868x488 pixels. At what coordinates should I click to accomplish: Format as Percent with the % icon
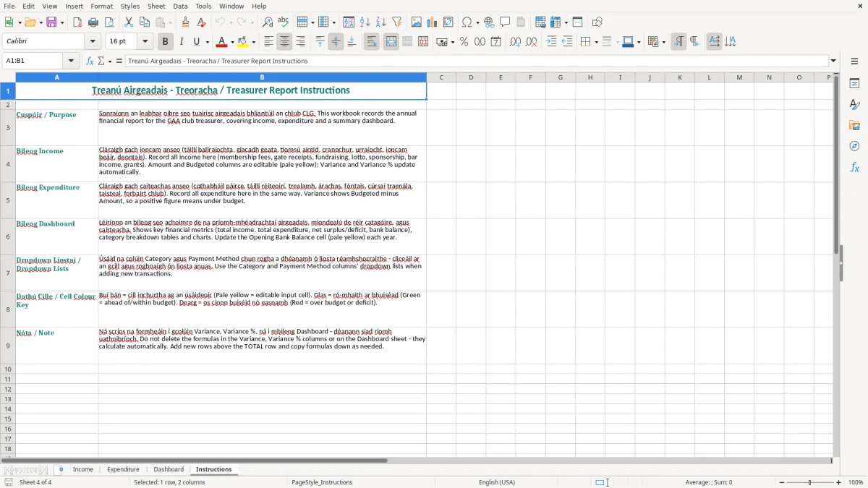464,42
